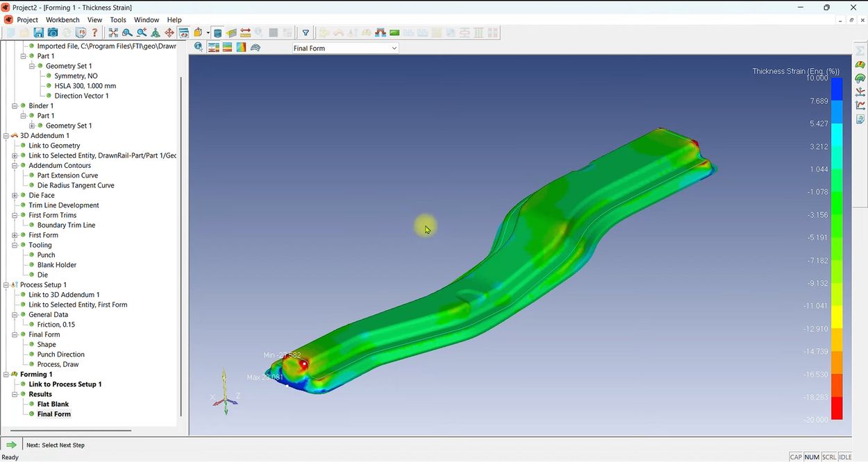Click the red question mark help icon

pos(95,33)
